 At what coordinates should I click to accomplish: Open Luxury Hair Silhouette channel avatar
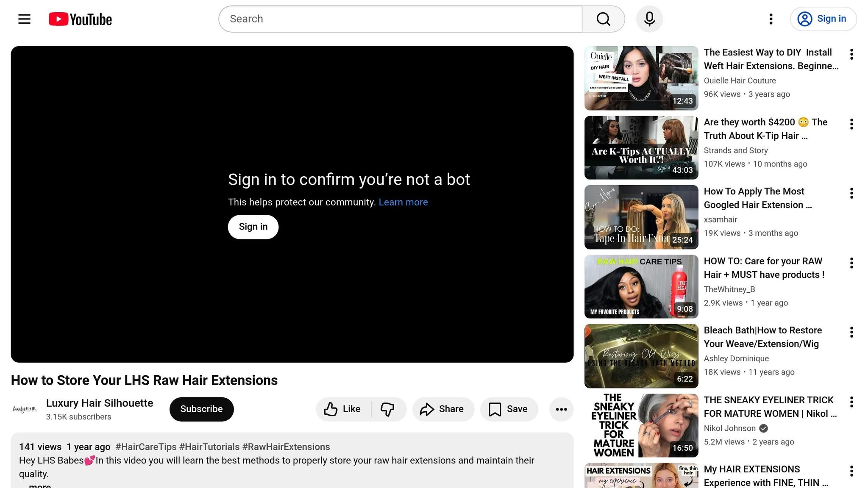[x=25, y=409]
